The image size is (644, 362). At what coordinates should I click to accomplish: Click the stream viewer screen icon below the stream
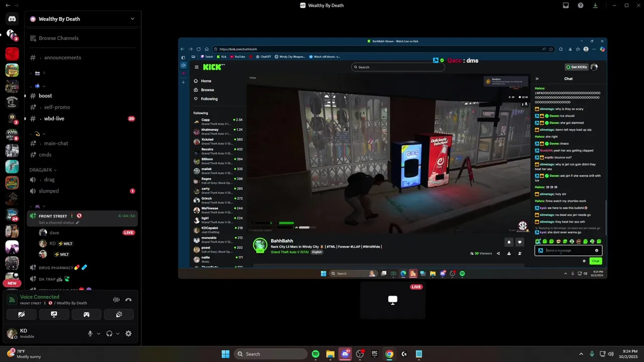(393, 300)
